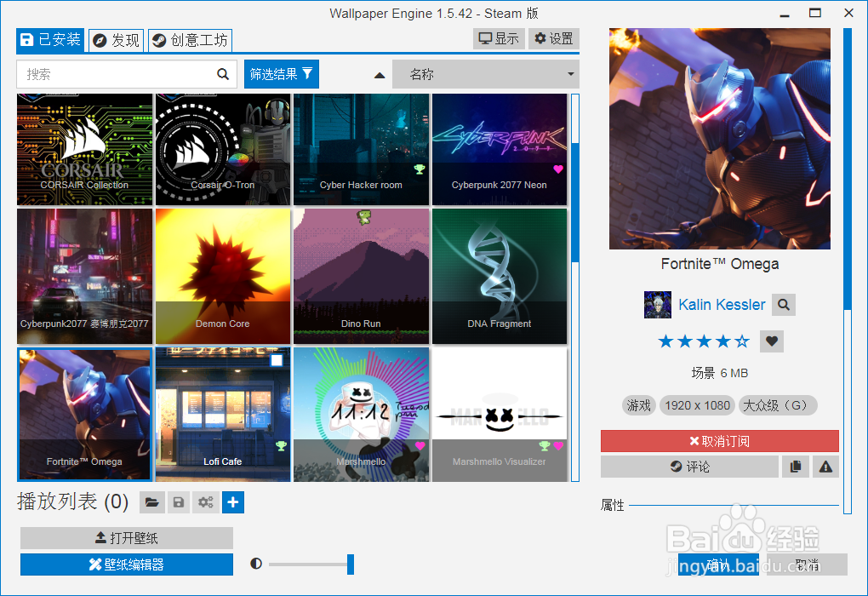The width and height of the screenshot is (868, 596).
Task: Click the wallpaper list scrollbar
Action: [575, 203]
